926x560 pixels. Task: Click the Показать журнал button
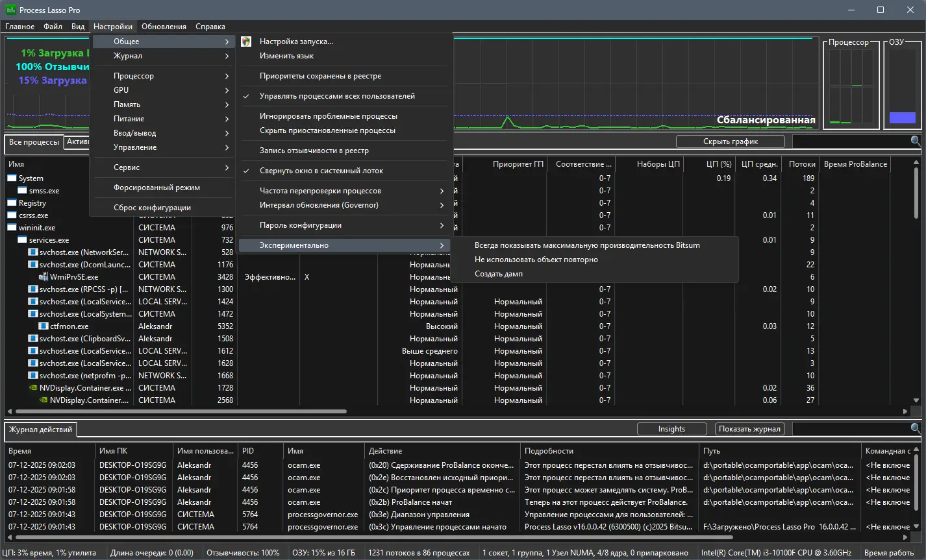coord(749,429)
